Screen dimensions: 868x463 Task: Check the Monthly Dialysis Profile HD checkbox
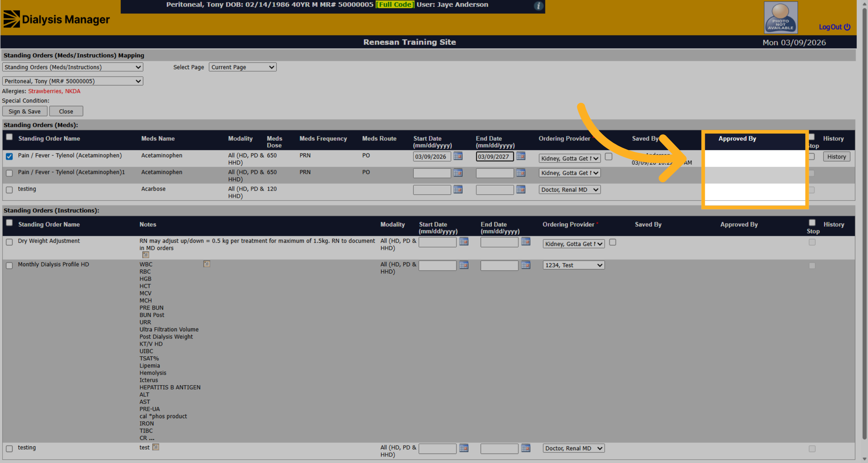[9, 266]
